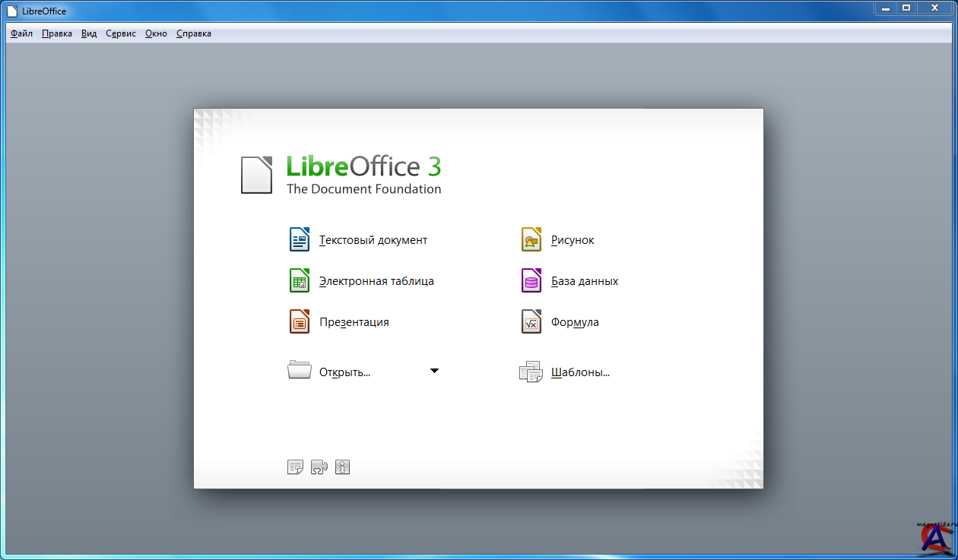
Task: Expand the recent documents arrow beside Открыть
Action: click(x=434, y=371)
